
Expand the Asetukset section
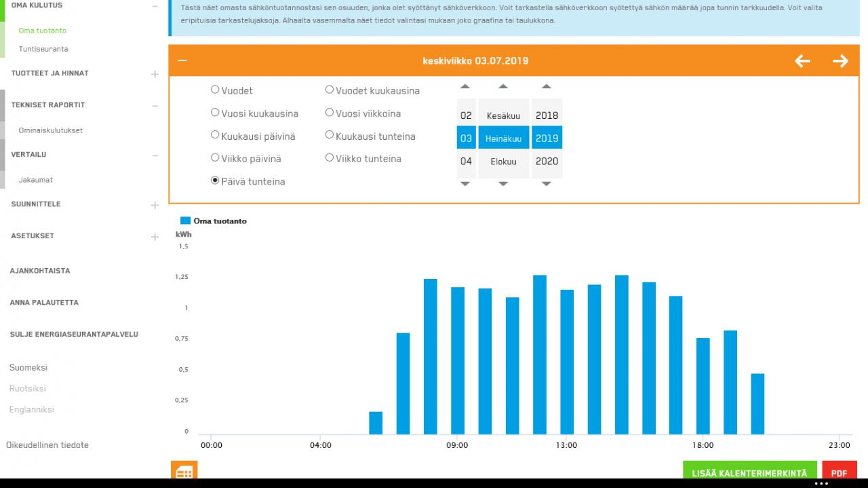tap(155, 237)
